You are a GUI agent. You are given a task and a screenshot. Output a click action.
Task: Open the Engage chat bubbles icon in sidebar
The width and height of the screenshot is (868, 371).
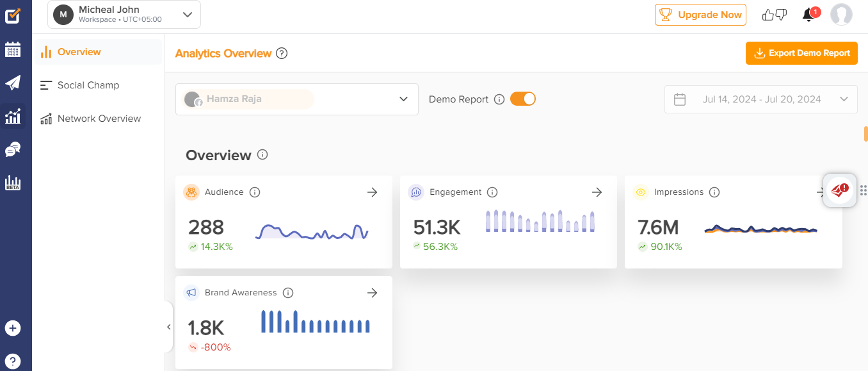(13, 149)
